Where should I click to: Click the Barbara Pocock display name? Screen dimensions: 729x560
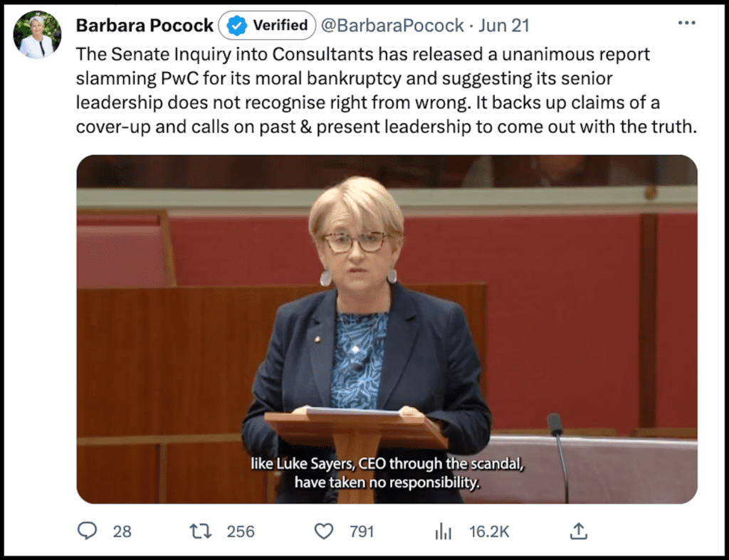pyautogui.click(x=145, y=26)
